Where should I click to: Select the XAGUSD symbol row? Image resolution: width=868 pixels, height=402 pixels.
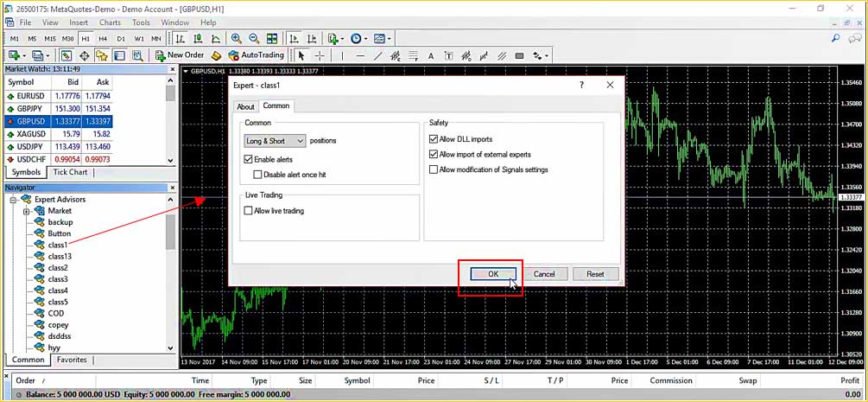coord(59,134)
